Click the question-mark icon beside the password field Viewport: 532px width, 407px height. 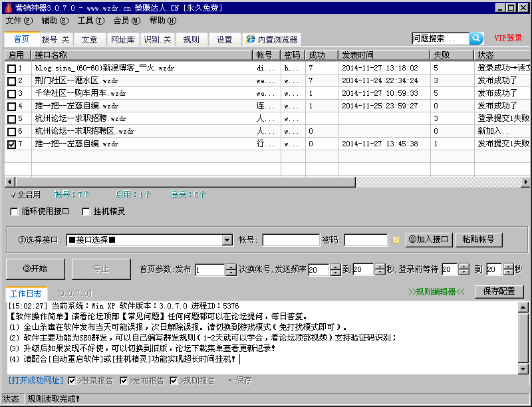coord(397,240)
